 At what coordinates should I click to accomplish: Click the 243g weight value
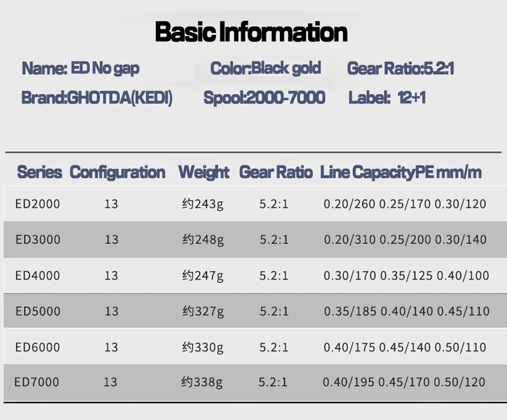tap(203, 204)
